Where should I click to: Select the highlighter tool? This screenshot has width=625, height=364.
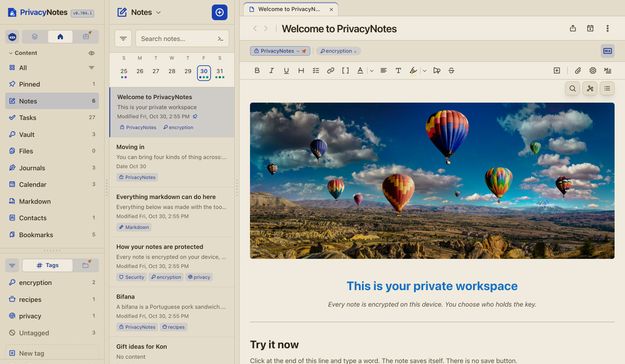point(413,71)
